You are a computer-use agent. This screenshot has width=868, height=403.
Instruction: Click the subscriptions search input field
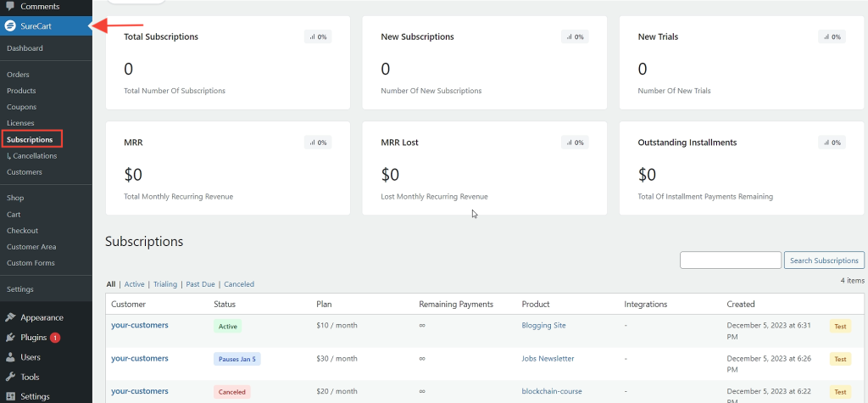[x=730, y=260]
